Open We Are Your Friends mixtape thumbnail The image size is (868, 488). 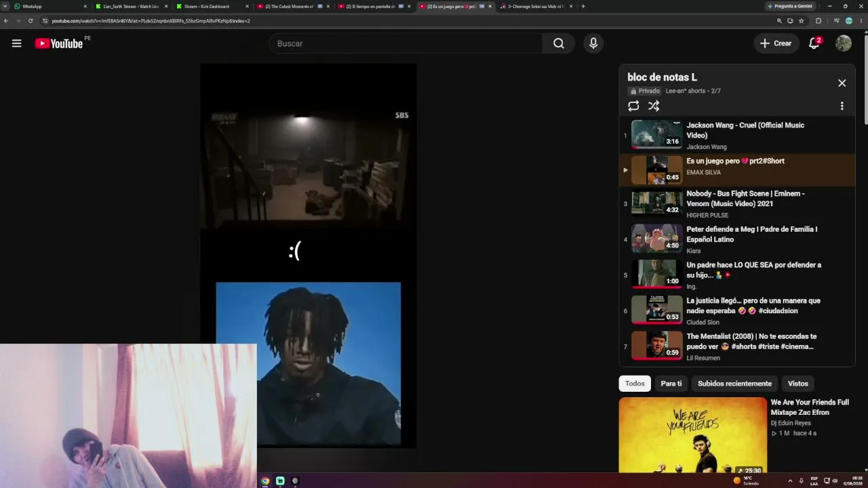(x=692, y=435)
